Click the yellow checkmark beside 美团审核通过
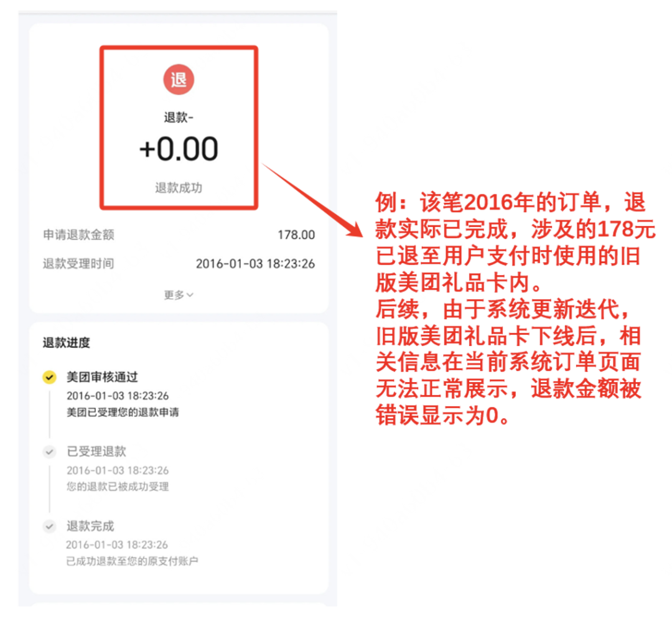The image size is (672, 621). coord(49,377)
